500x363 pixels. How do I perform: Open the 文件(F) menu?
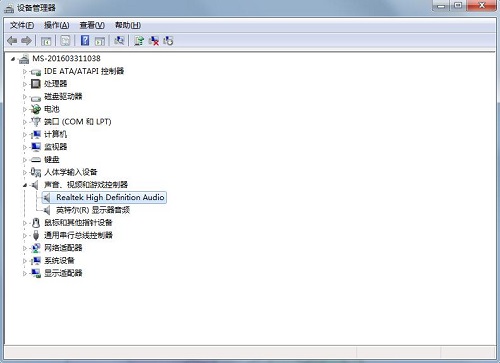point(22,25)
